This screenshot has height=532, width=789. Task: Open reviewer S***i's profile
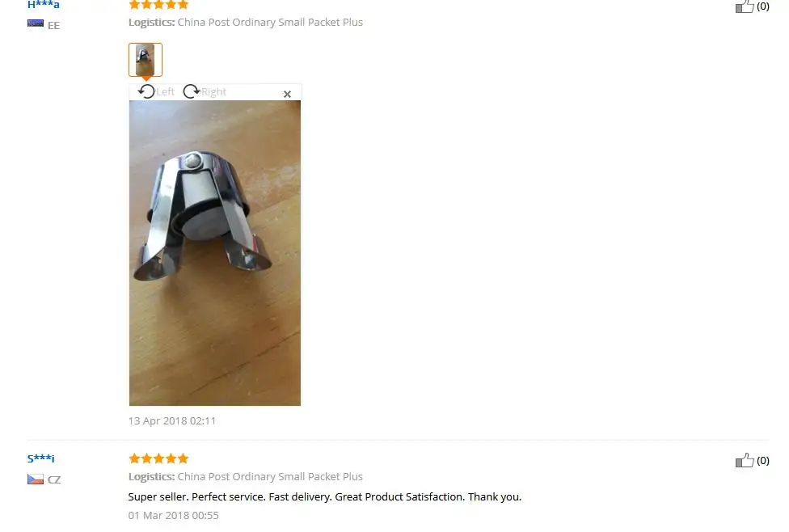pyautogui.click(x=40, y=458)
